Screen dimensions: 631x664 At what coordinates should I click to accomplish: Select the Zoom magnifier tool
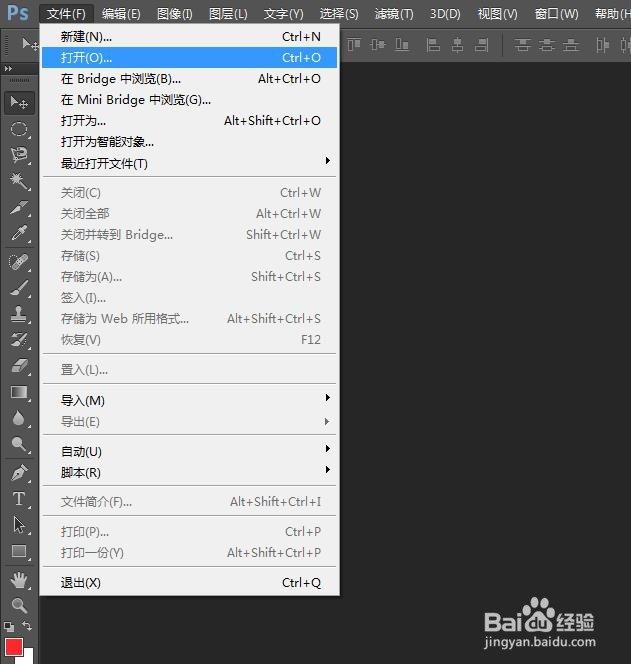pos(19,606)
